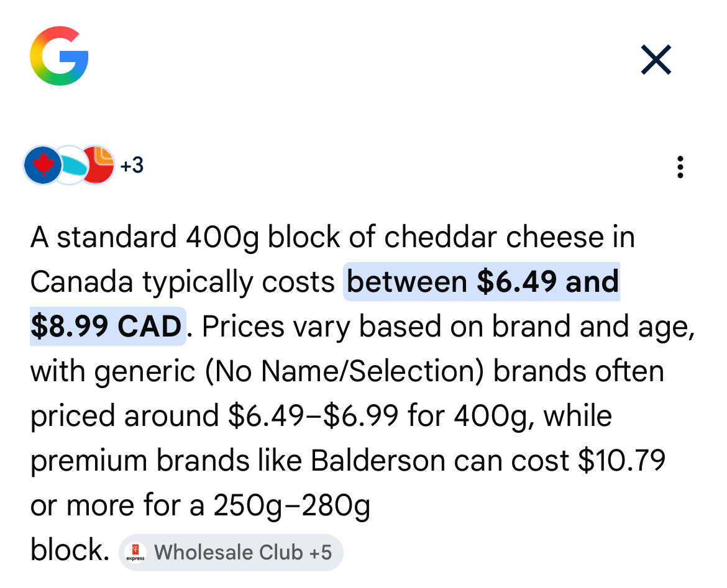Open the three-dot more options menu

680,167
